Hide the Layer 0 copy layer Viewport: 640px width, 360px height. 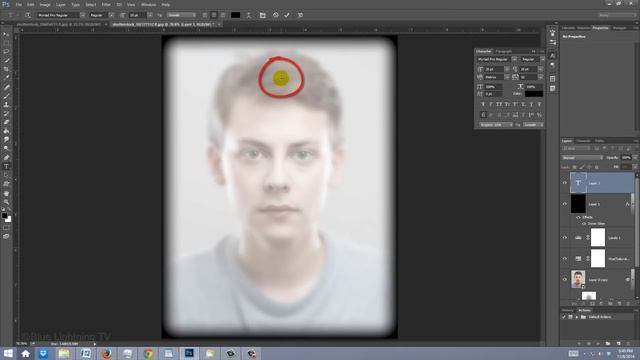(565, 280)
